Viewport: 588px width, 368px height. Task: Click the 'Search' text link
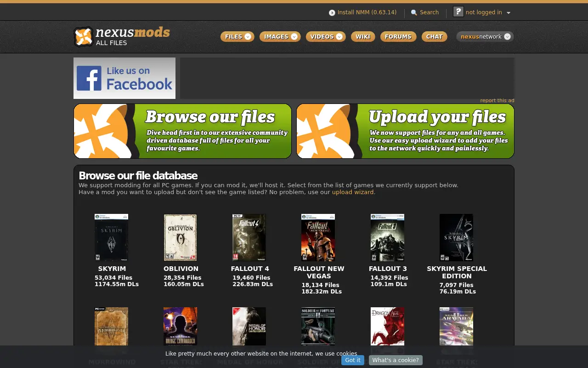pos(429,12)
